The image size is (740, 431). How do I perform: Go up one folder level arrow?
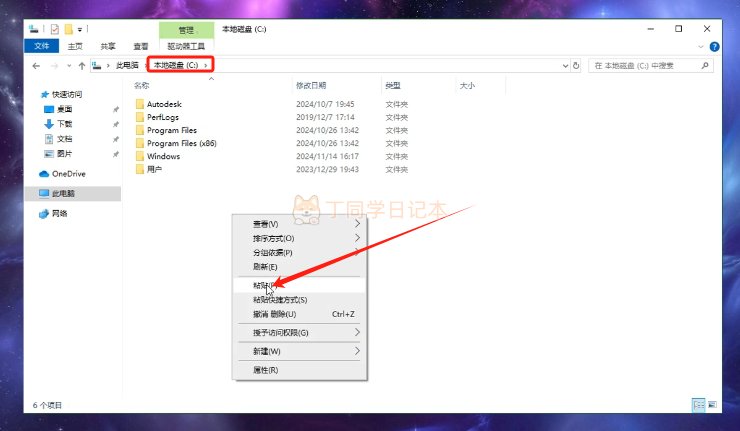[82, 66]
